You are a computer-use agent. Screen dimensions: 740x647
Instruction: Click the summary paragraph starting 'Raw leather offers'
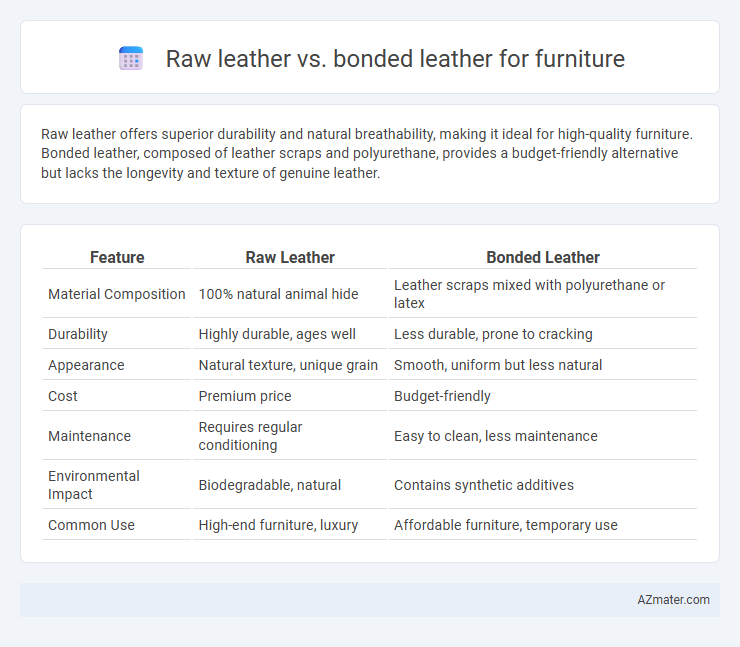click(366, 153)
